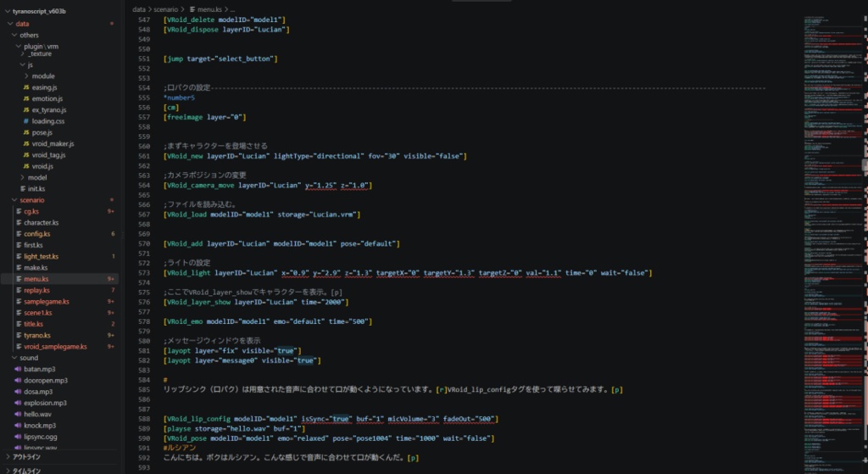Screen dimensions: 868x474
Task: Open the breadcrumb trailing ellipsis symbol list
Action: 232,9
